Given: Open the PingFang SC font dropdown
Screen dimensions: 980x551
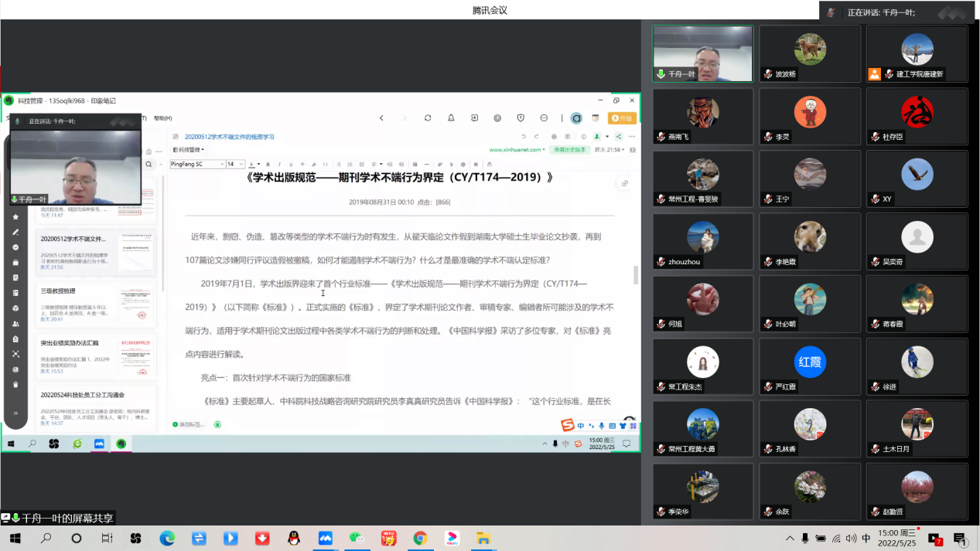Looking at the screenshot, I should click(x=197, y=165).
